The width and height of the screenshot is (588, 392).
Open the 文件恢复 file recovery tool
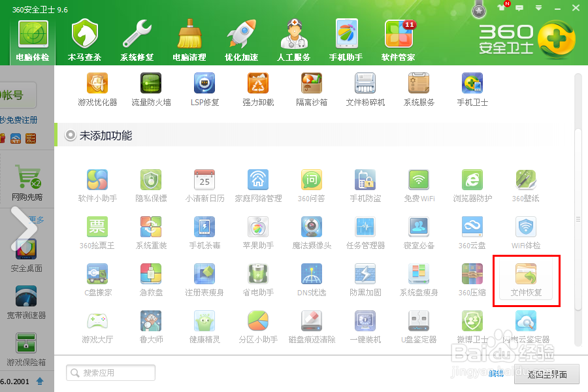526,280
